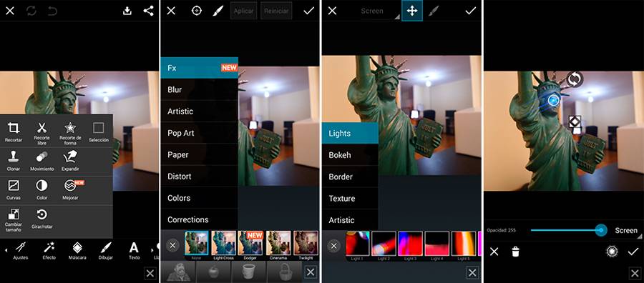
Task: Select the Movimiento tool
Action: pyautogui.click(x=42, y=160)
